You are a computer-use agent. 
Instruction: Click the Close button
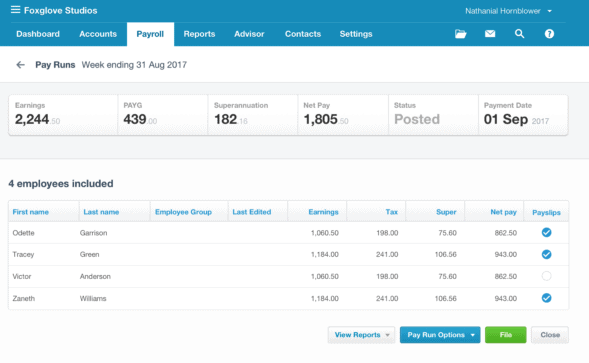550,335
